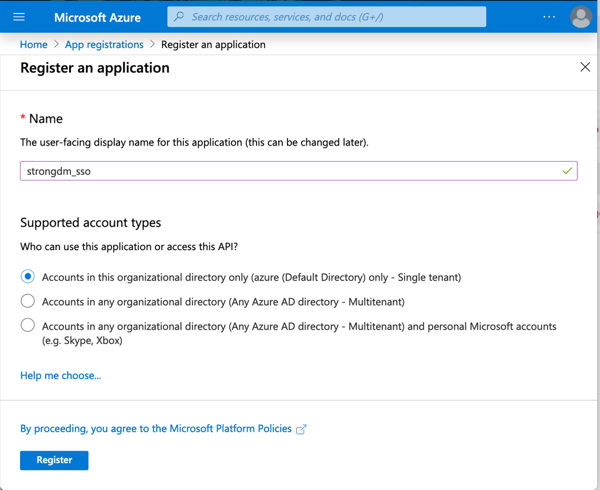This screenshot has height=490, width=600.
Task: Click the Microsoft Azure logo text
Action: point(97,17)
